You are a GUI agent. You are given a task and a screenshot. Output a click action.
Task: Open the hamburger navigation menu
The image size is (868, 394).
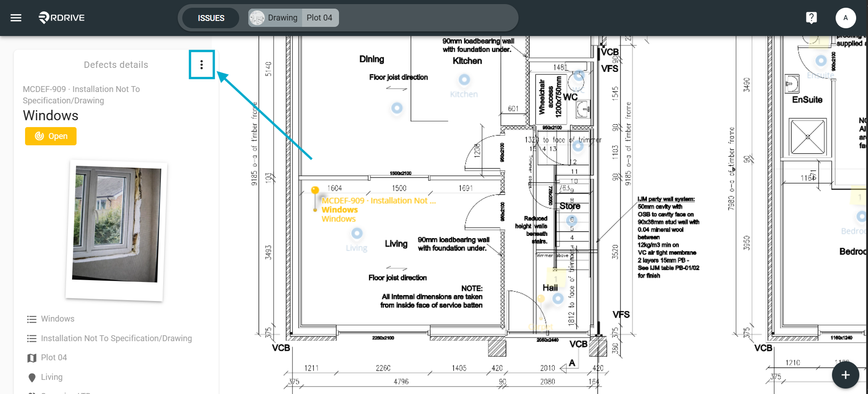click(16, 18)
